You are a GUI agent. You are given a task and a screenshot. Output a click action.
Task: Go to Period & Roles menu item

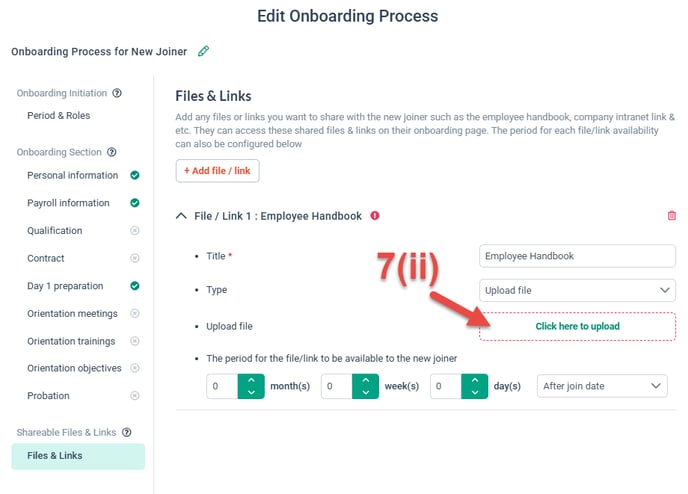(x=58, y=115)
